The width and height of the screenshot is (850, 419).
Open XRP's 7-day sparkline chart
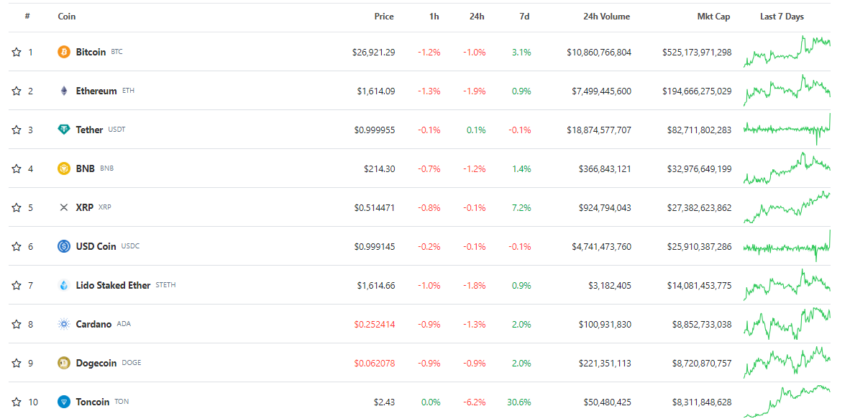pos(787,207)
